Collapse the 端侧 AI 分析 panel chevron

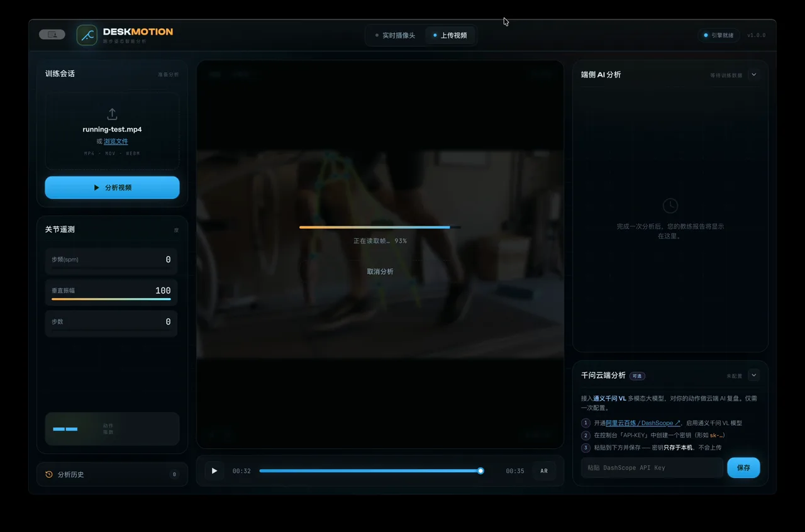click(x=754, y=74)
